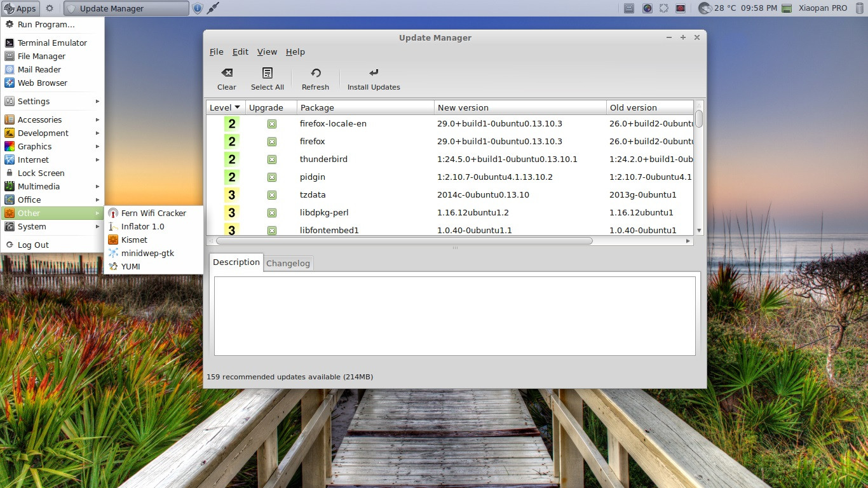Expand the Internet submenu
Screen dimensions: 868x488
52,159
